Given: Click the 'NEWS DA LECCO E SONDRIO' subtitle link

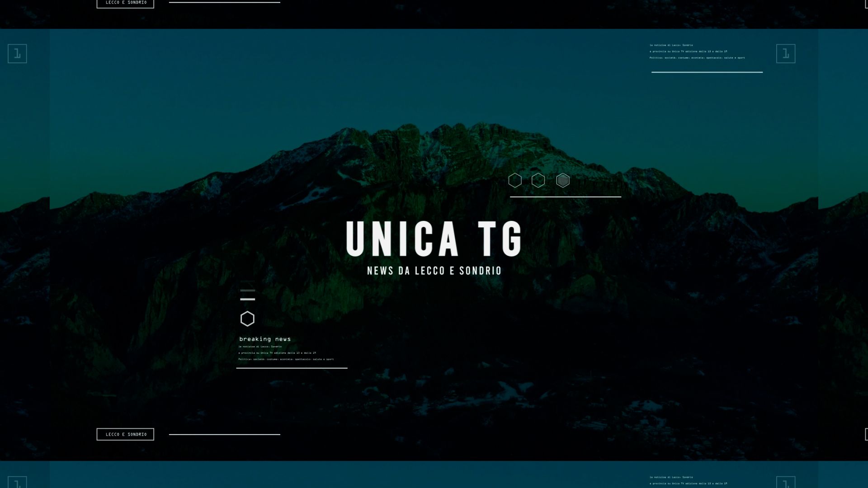Looking at the screenshot, I should click(434, 270).
